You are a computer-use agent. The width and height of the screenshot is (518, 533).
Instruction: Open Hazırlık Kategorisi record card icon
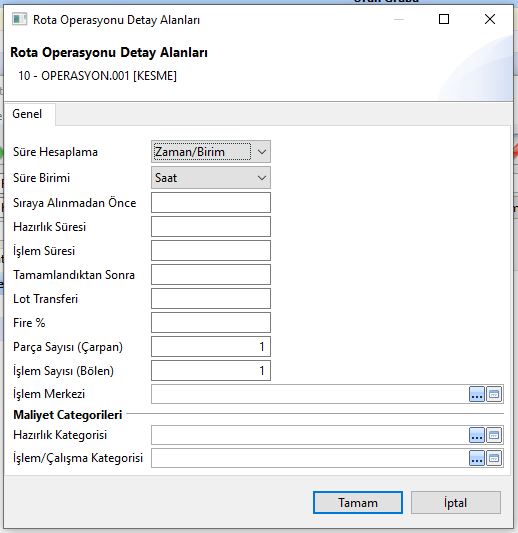[x=494, y=435]
